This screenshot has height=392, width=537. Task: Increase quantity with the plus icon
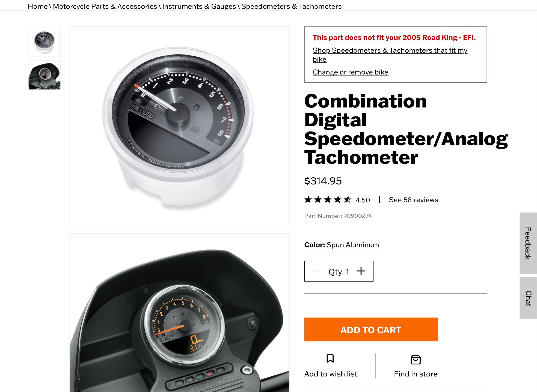361,271
